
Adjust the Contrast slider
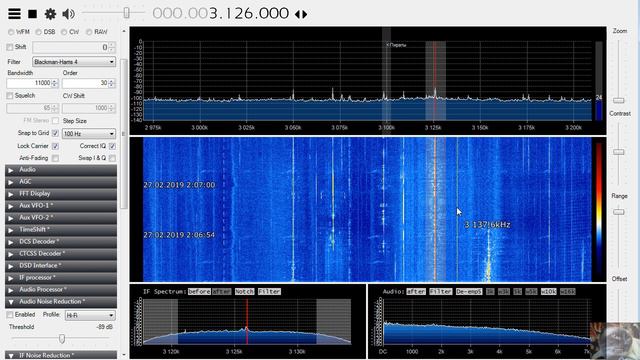pos(619,152)
